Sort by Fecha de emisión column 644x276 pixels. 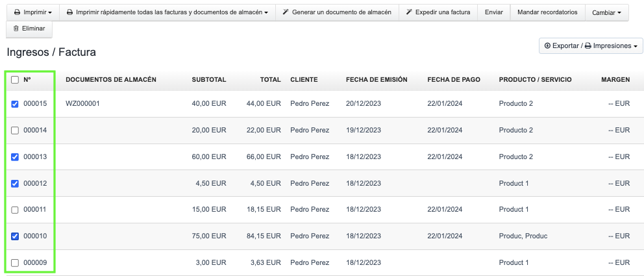(377, 80)
